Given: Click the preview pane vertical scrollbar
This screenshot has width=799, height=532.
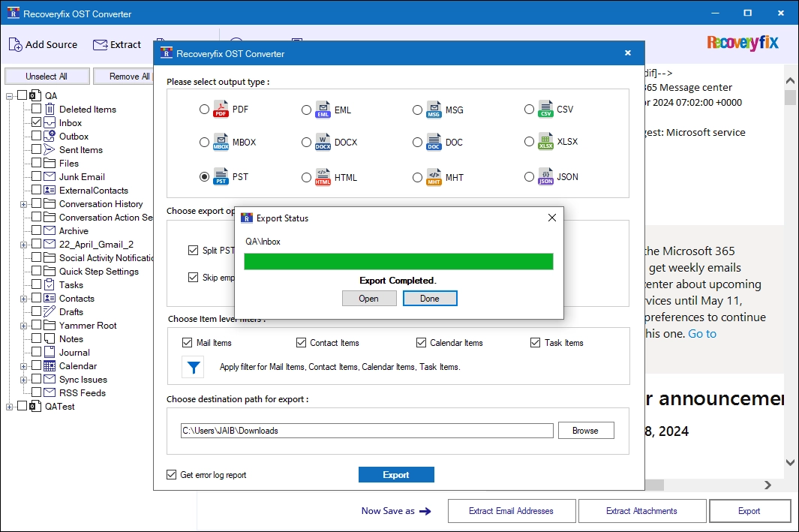Looking at the screenshot, I should pos(790,271).
